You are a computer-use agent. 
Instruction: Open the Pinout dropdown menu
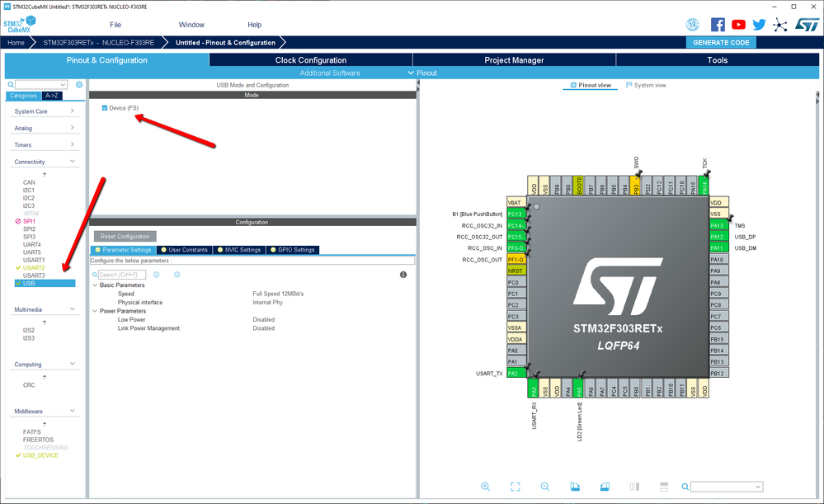click(422, 73)
